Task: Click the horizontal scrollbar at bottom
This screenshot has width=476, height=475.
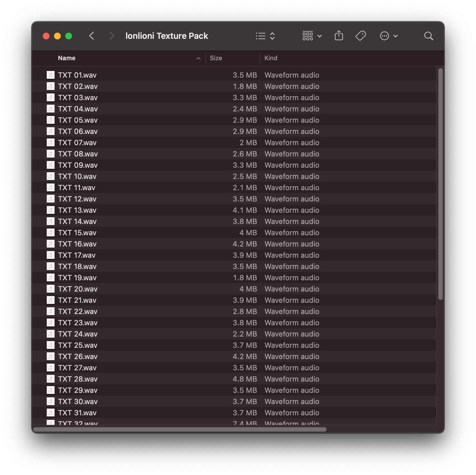Action: [180, 429]
